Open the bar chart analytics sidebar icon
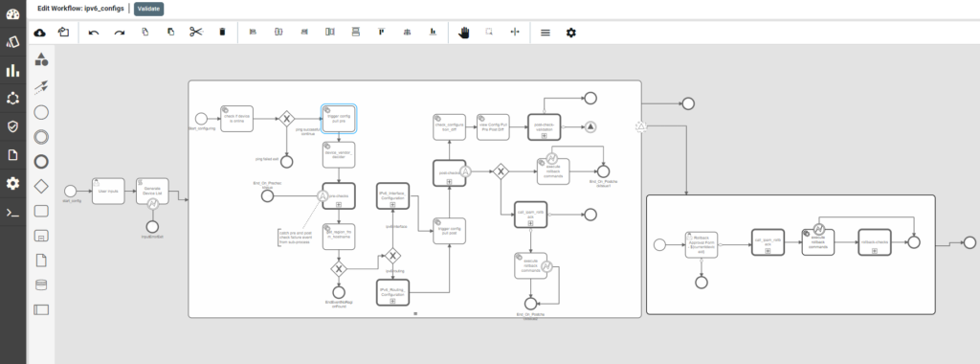Viewport: 980px width, 364px height. click(x=12, y=71)
